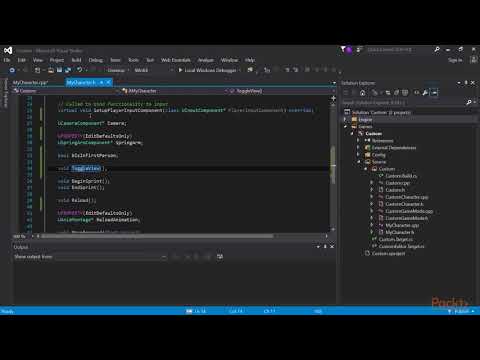Image resolution: width=480 pixels, height=360 pixels.
Task: Click the Properties wrench icon in Solution Explorer
Action: point(425,93)
